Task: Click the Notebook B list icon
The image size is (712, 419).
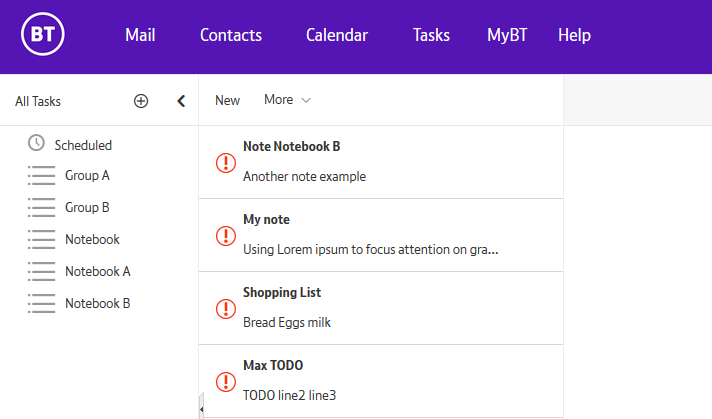Action: pos(42,304)
